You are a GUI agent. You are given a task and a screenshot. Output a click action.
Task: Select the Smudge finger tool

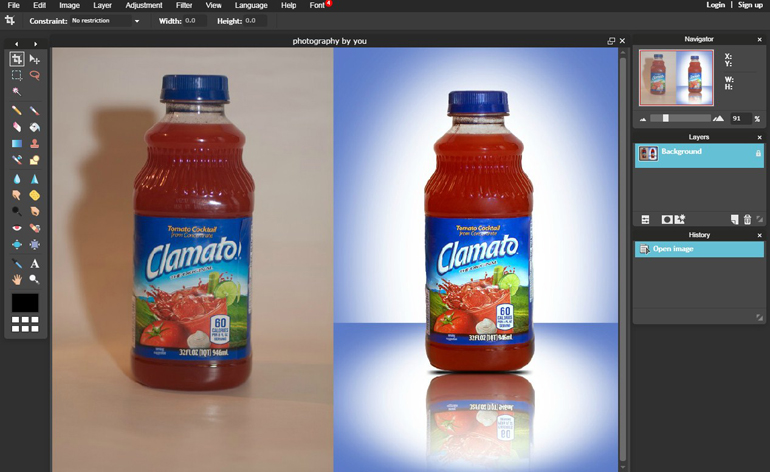pos(17,195)
